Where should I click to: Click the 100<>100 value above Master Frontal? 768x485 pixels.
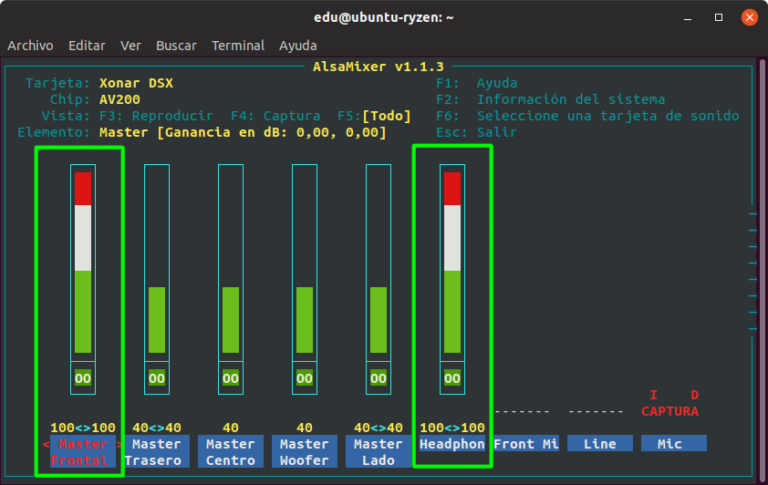(x=83, y=428)
